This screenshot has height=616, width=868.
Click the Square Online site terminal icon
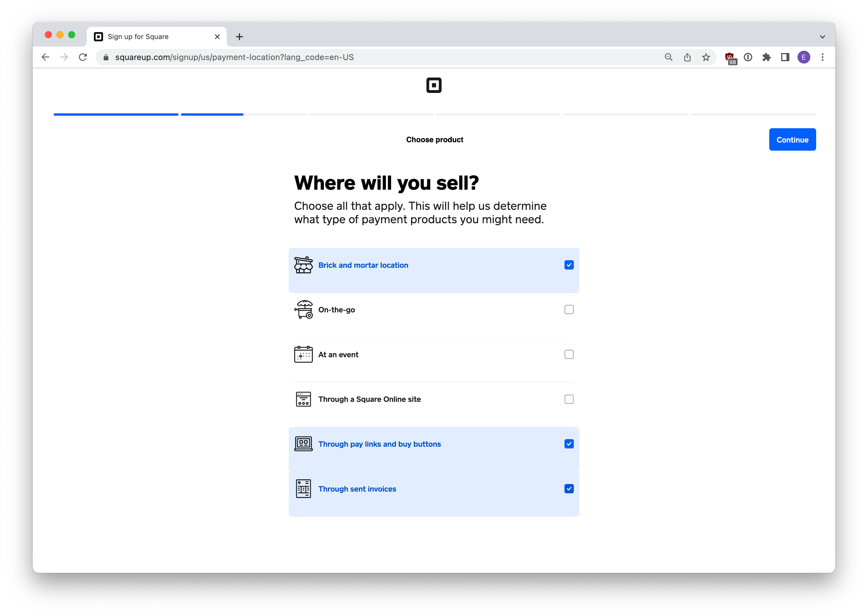pyautogui.click(x=303, y=399)
